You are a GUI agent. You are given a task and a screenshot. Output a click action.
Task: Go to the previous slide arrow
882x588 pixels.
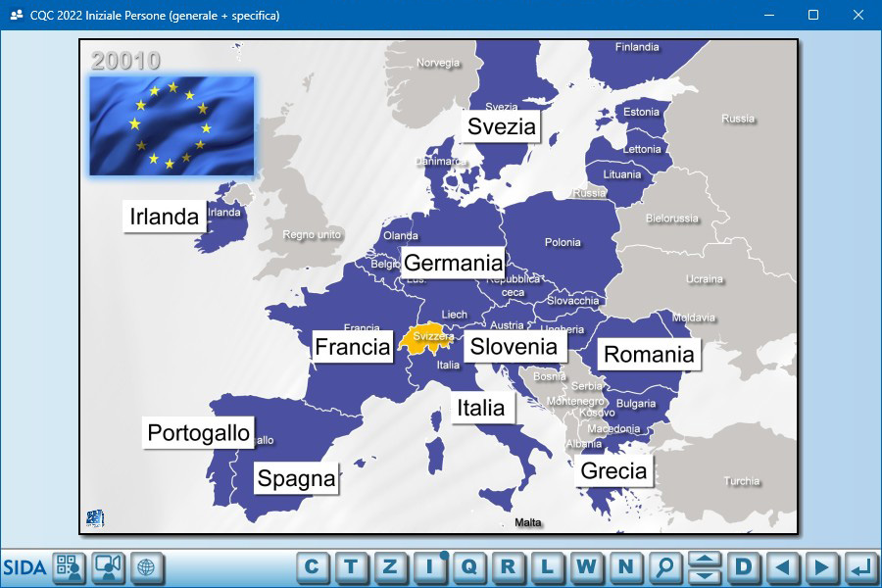[782, 567]
